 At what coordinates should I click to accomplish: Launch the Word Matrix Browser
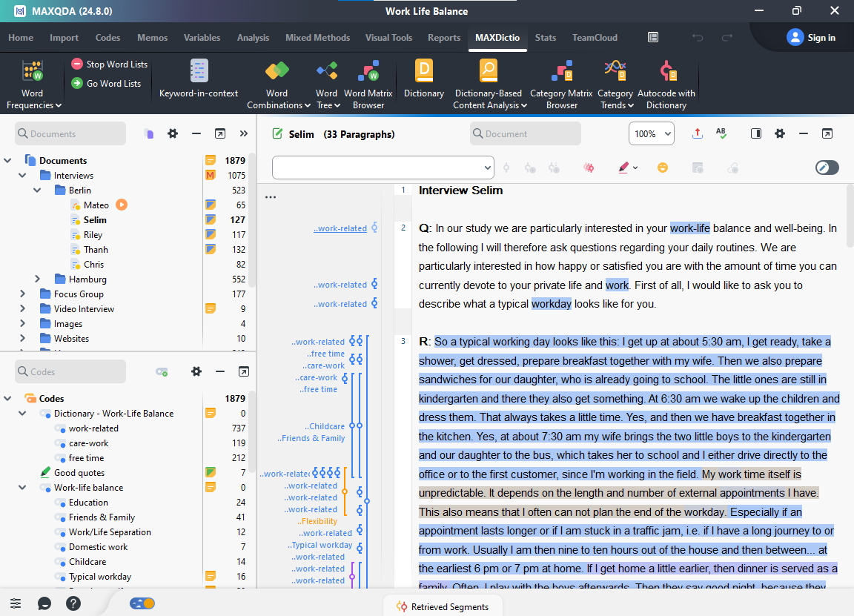coord(368,85)
